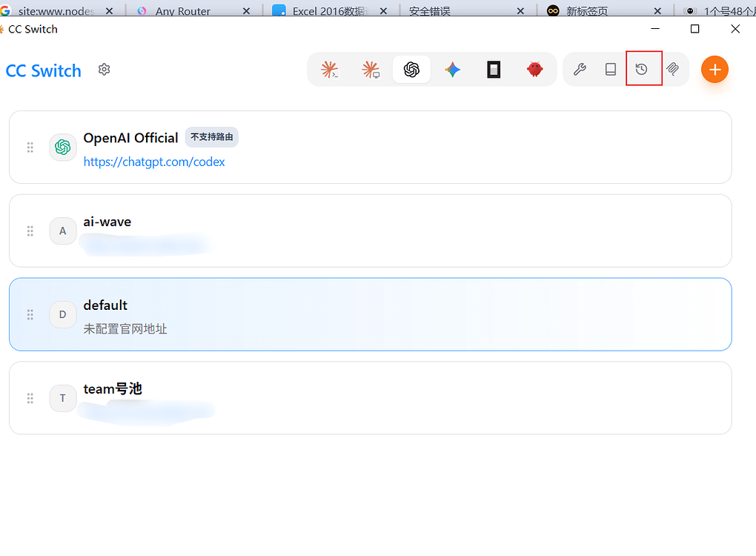
Task: Open the https://chatgpt.com/codex link
Action: pyautogui.click(x=154, y=162)
